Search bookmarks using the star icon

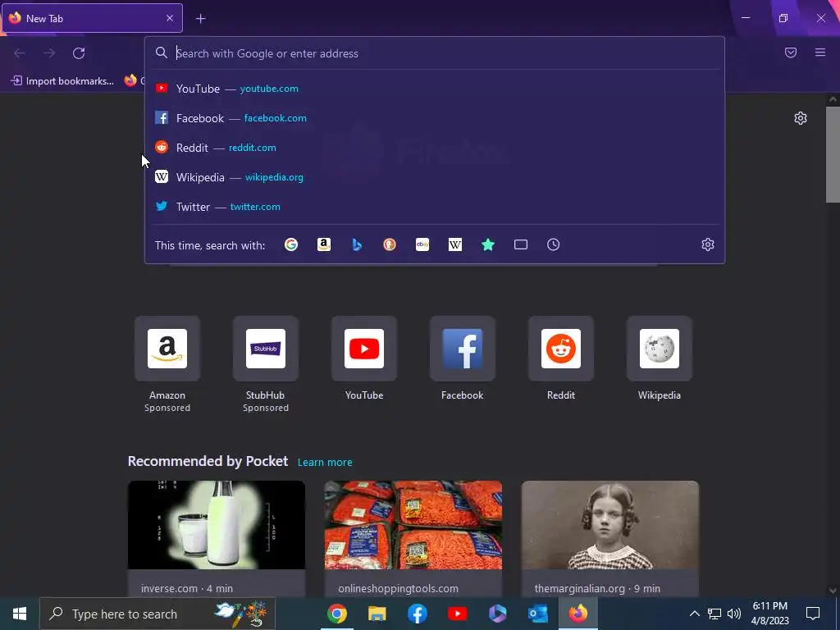click(487, 244)
